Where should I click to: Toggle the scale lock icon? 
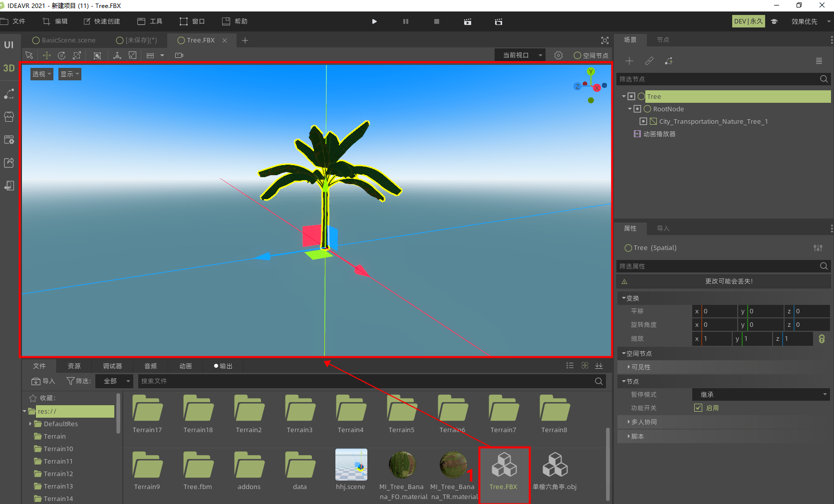(x=822, y=339)
